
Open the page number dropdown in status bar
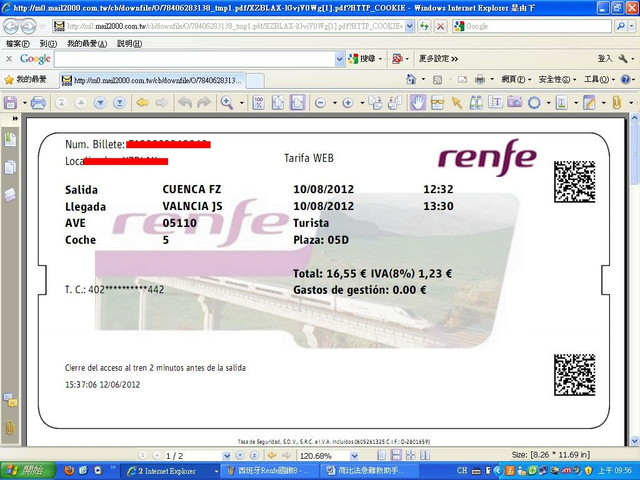[227, 456]
